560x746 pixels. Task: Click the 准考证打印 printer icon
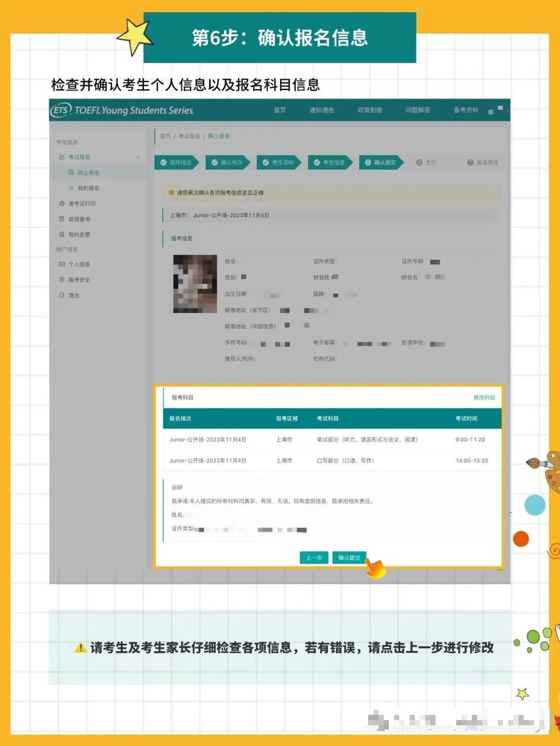coord(62,203)
